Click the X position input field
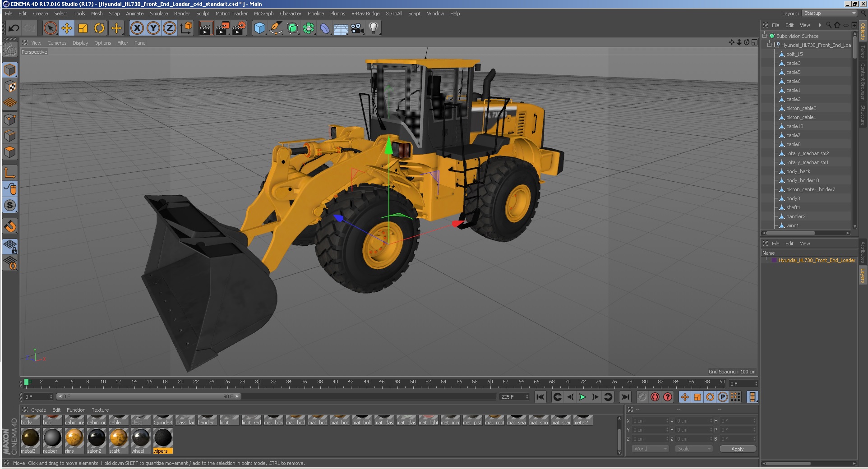This screenshot has height=469, width=868. pyautogui.click(x=650, y=421)
